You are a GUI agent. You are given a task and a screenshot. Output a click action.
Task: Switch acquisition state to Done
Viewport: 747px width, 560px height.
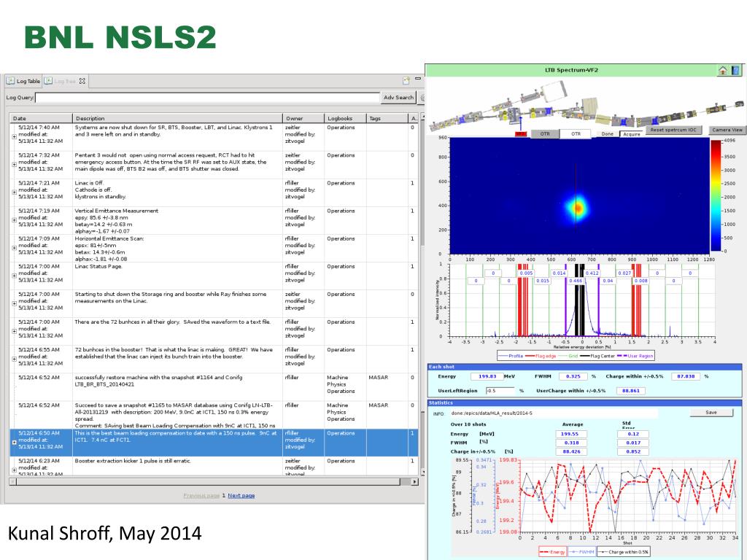click(x=607, y=134)
